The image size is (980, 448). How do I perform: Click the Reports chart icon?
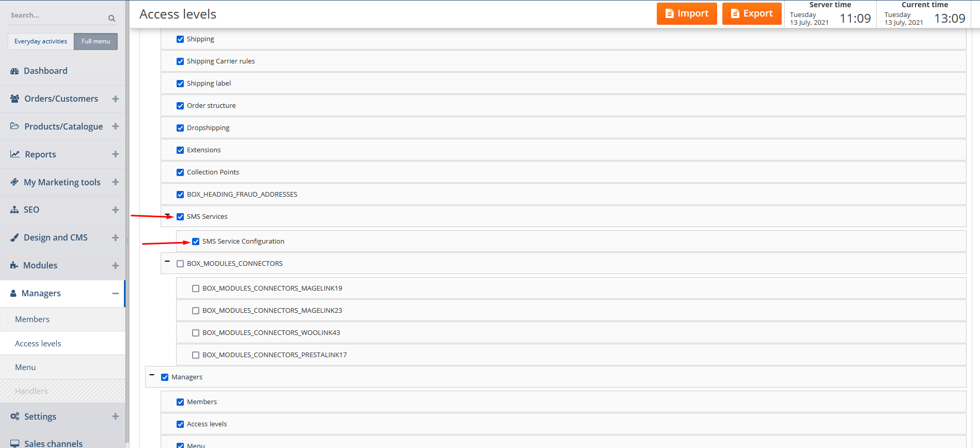point(15,154)
